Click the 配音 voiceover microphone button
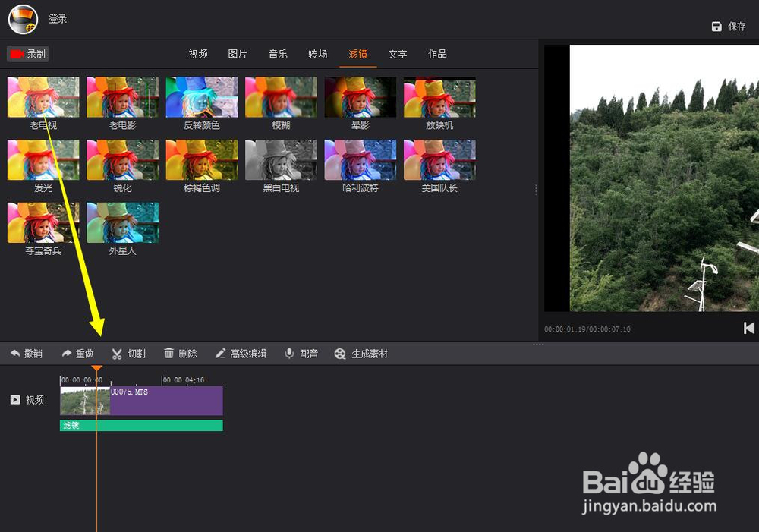Screen dimensions: 759x532 pyautogui.click(x=301, y=354)
